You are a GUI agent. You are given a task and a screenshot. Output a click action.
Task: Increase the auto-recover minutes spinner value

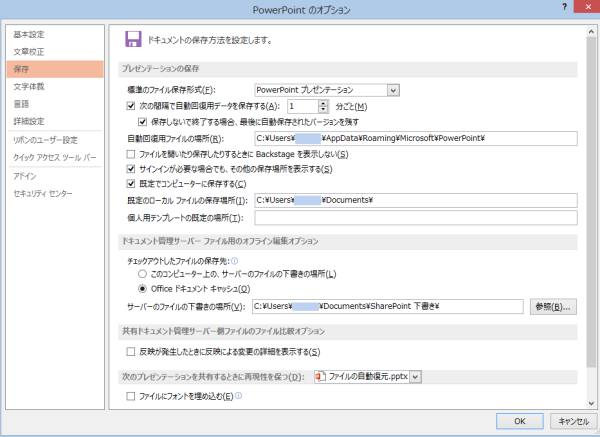point(323,103)
